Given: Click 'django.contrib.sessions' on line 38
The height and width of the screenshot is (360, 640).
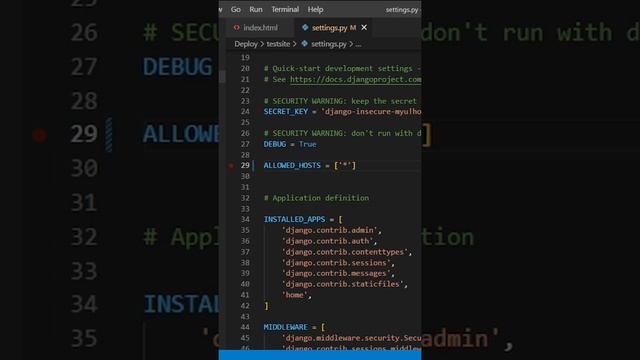Looking at the screenshot, I should click(336, 263).
